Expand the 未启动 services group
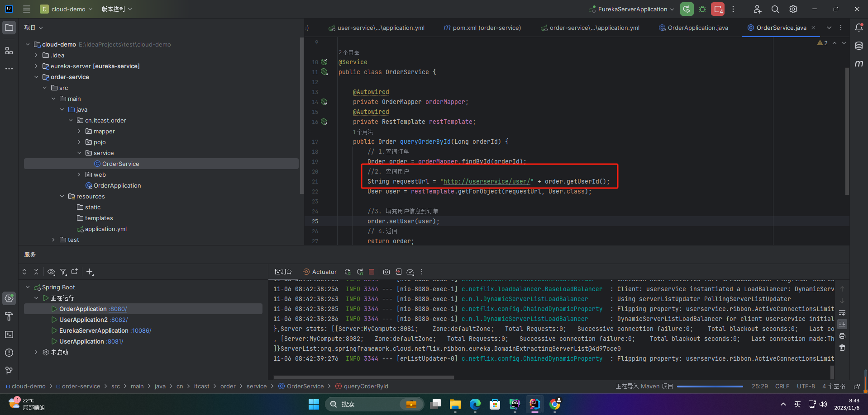Screen dimensions: 868x415 coord(36,352)
